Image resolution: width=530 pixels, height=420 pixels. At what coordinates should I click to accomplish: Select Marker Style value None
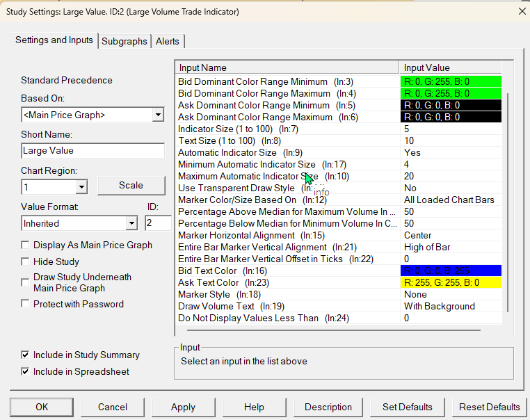click(451, 295)
